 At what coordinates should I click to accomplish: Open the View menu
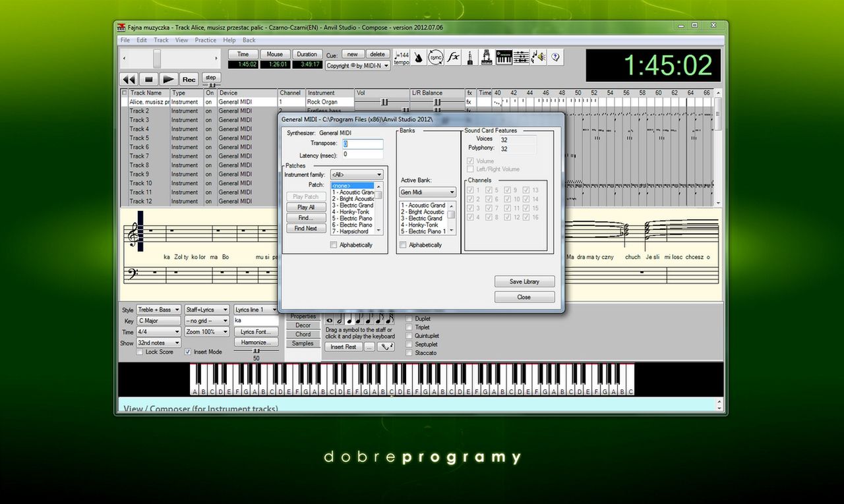[181, 40]
